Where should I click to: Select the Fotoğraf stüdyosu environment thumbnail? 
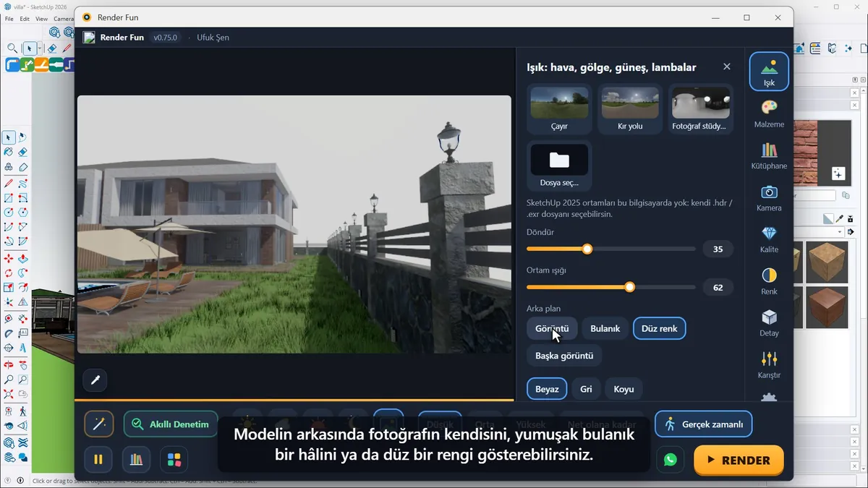(x=701, y=109)
